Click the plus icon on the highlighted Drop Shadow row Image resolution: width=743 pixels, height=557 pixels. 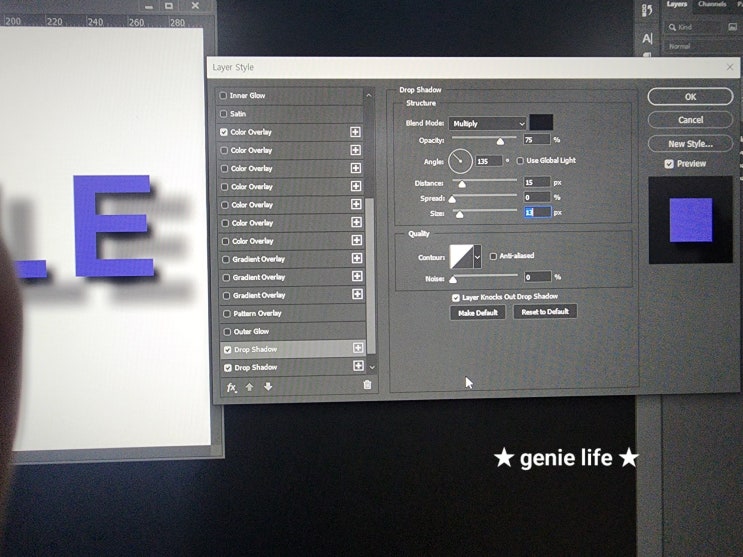coord(358,348)
